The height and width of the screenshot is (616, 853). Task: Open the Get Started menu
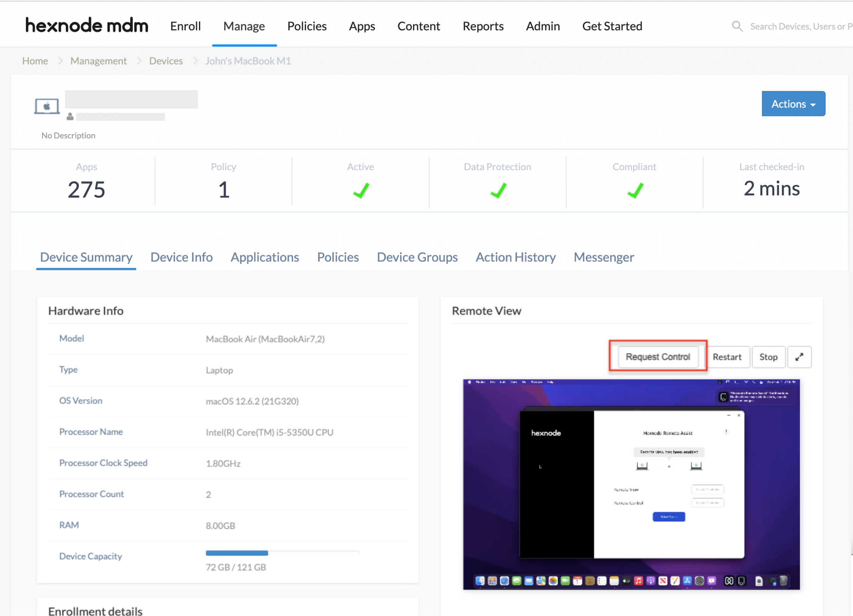(x=612, y=26)
